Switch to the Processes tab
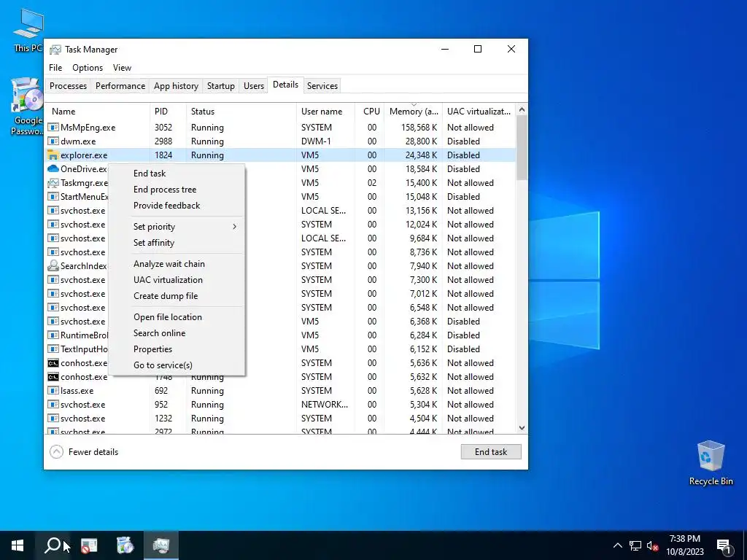Viewport: 747px width, 560px height. [68, 86]
